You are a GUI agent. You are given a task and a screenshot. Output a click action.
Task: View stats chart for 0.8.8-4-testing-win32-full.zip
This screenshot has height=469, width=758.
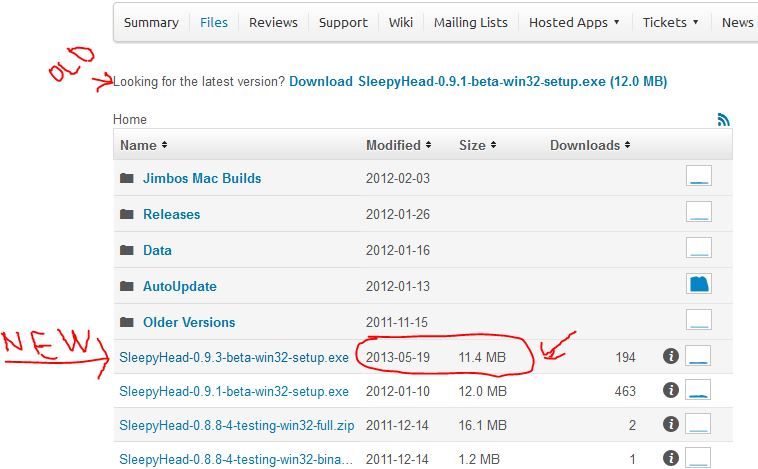(x=698, y=423)
